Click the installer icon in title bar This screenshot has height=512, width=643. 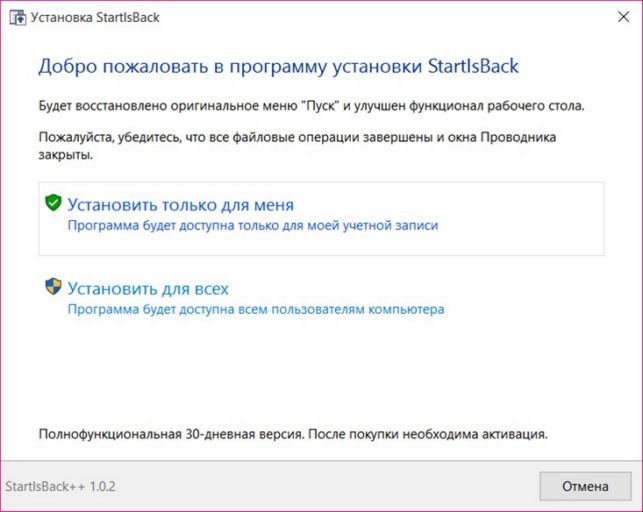click(x=18, y=18)
